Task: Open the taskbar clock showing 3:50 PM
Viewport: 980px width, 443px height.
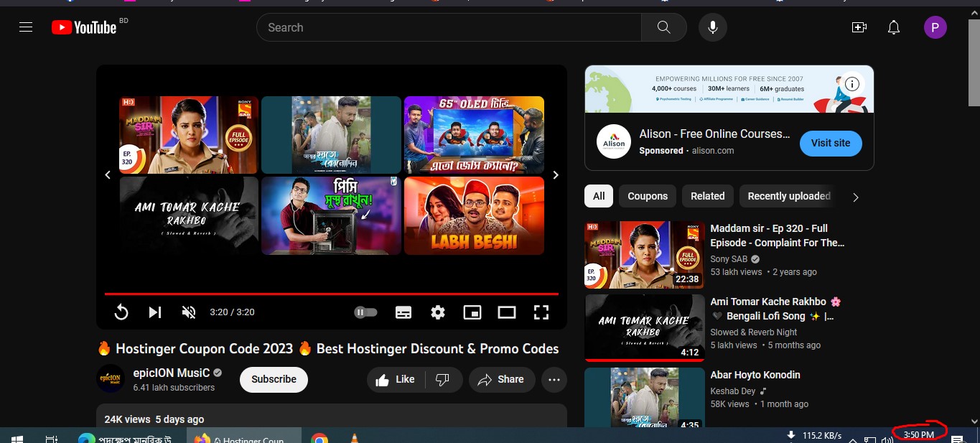Action: tap(919, 435)
